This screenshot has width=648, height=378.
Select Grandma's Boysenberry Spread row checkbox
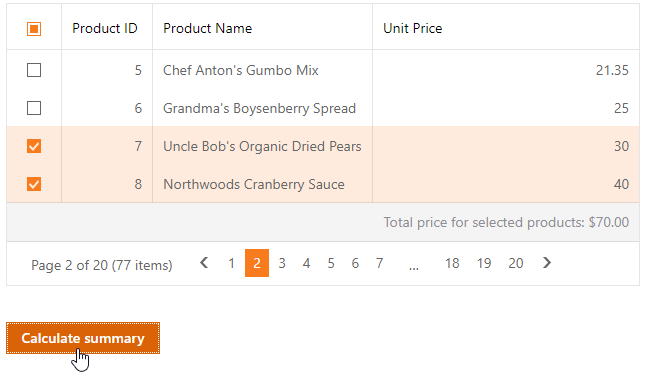point(34,108)
